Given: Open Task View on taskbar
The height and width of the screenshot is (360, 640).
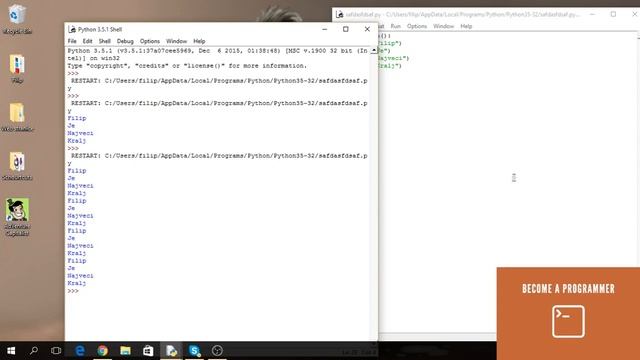Looking at the screenshot, I should coord(56,351).
